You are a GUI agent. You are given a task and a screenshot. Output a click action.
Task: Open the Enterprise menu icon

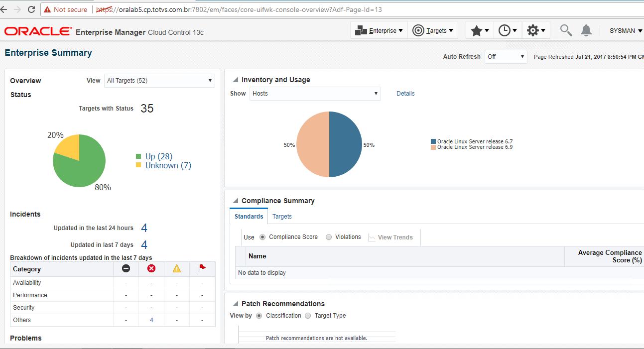pyautogui.click(x=361, y=30)
